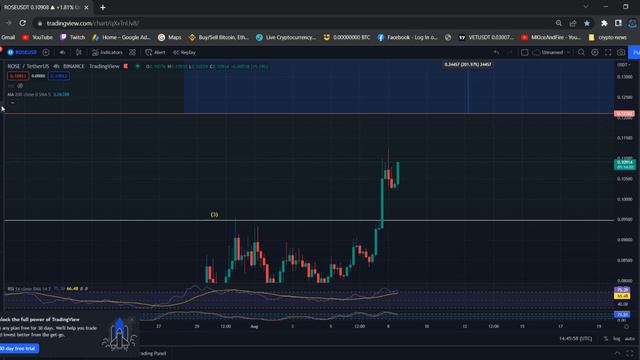The width and height of the screenshot is (640, 360).
Task: Click the red sell price box
Action: coord(18,76)
